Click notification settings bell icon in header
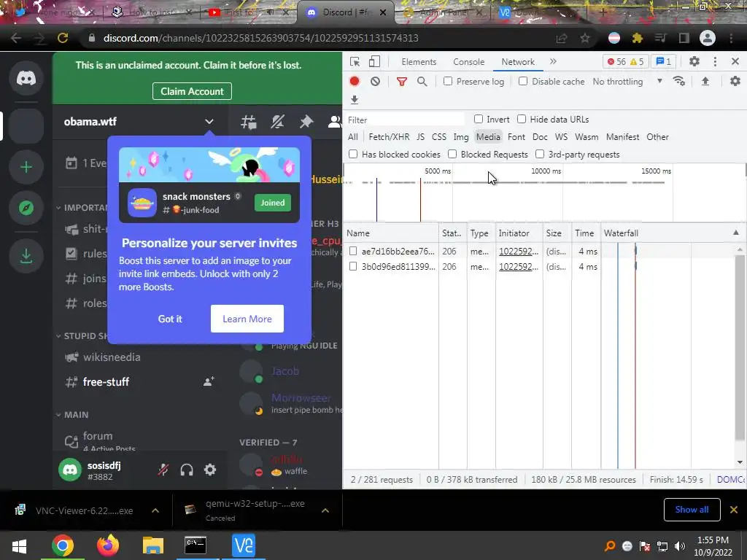This screenshot has height=560, width=747. coord(277,122)
